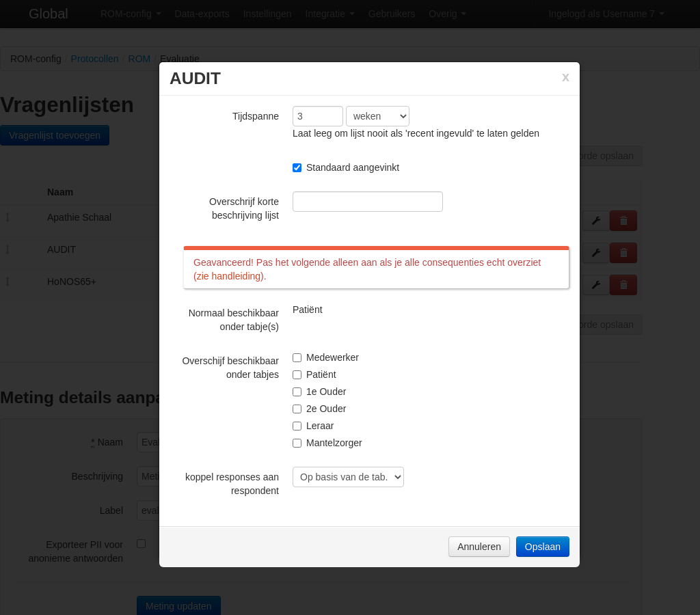Click the wrench icon in the AUDIT row
Viewport: 700px width, 615px height.
[x=595, y=253]
